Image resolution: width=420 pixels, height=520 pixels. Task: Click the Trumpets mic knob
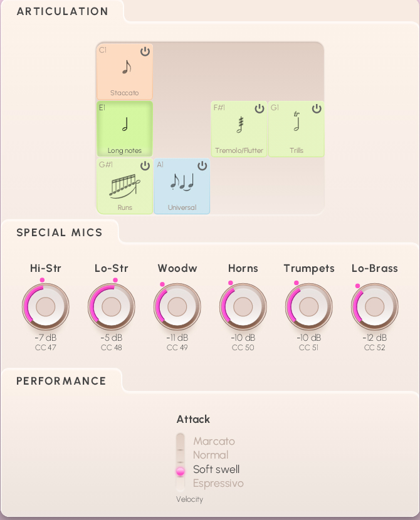click(309, 307)
